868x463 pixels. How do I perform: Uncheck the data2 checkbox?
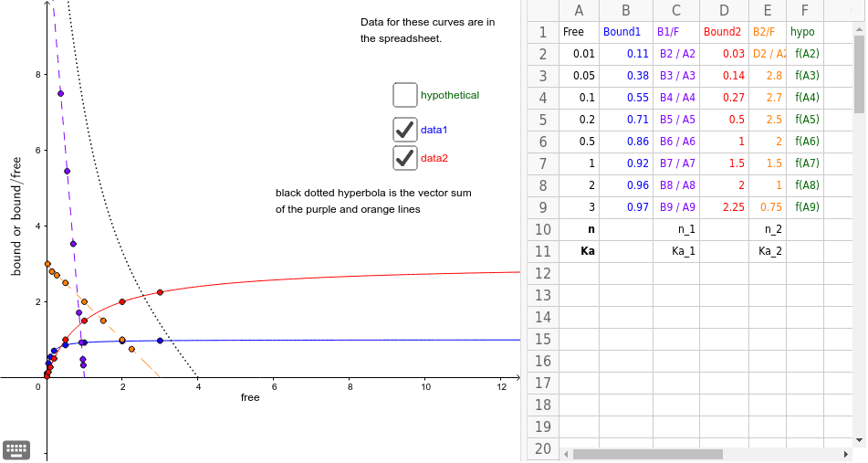point(405,158)
